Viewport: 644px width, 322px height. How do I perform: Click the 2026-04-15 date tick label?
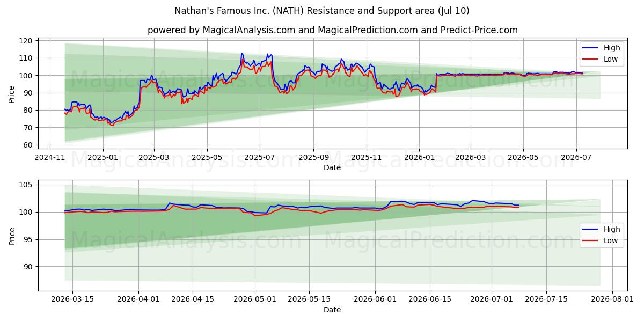click(193, 300)
